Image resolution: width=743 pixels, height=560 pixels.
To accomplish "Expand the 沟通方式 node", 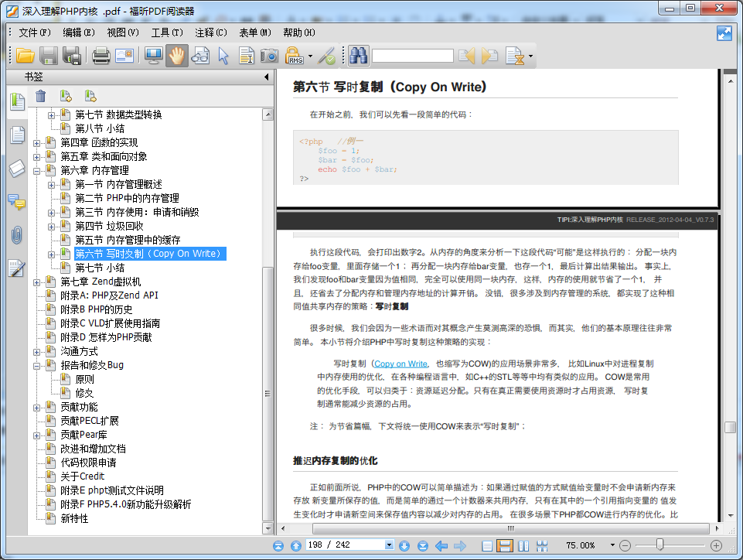I will (36, 352).
